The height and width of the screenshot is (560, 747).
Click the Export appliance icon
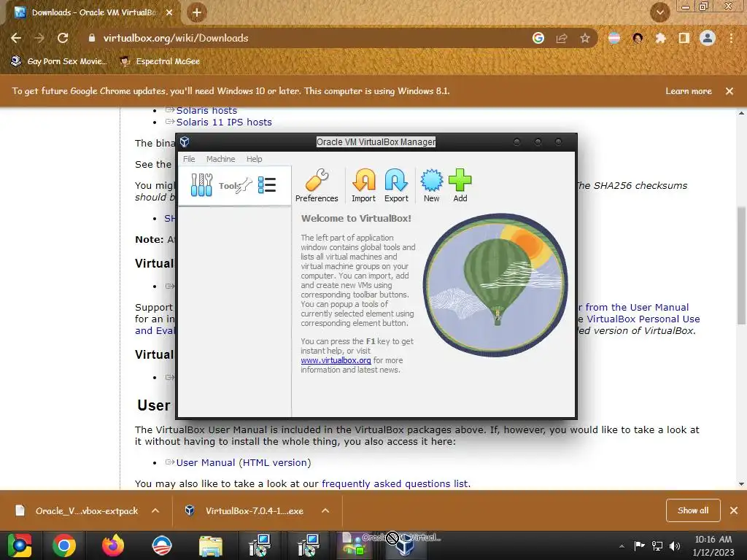396,186
